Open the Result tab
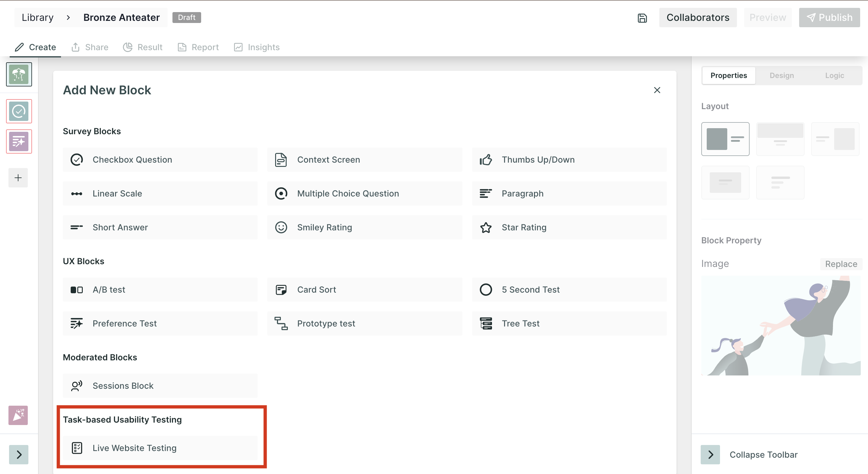The width and height of the screenshot is (868, 474). (x=143, y=47)
